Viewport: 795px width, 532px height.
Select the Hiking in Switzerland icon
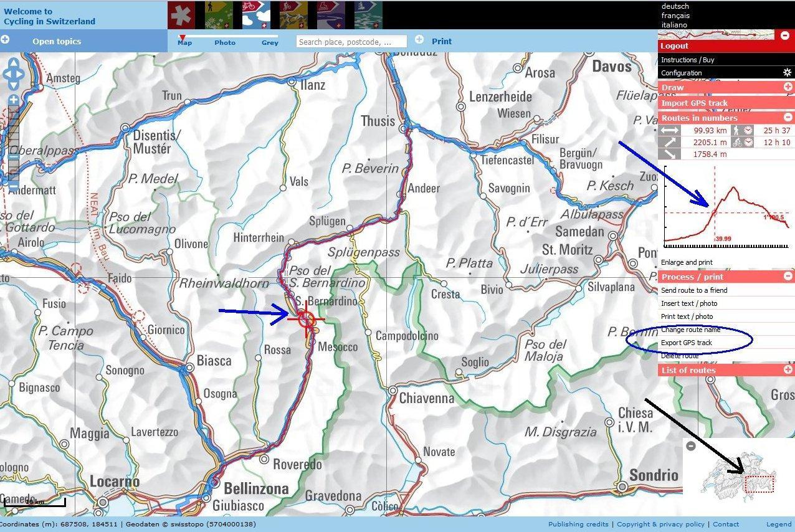[219, 15]
